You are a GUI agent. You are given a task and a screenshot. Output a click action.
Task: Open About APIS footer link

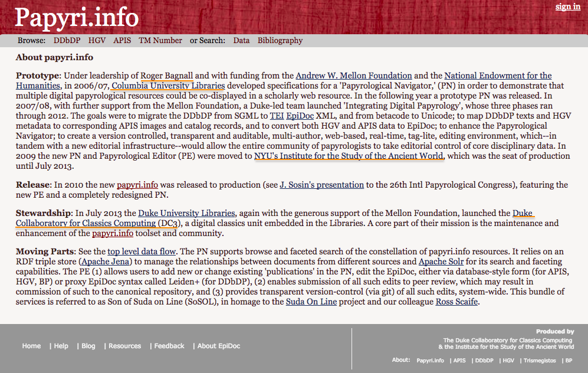tap(459, 361)
